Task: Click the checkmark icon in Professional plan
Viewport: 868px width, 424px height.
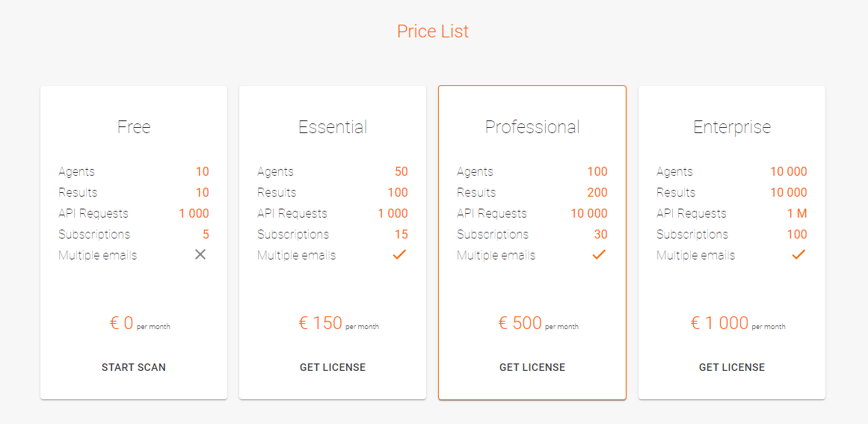Action: point(599,254)
